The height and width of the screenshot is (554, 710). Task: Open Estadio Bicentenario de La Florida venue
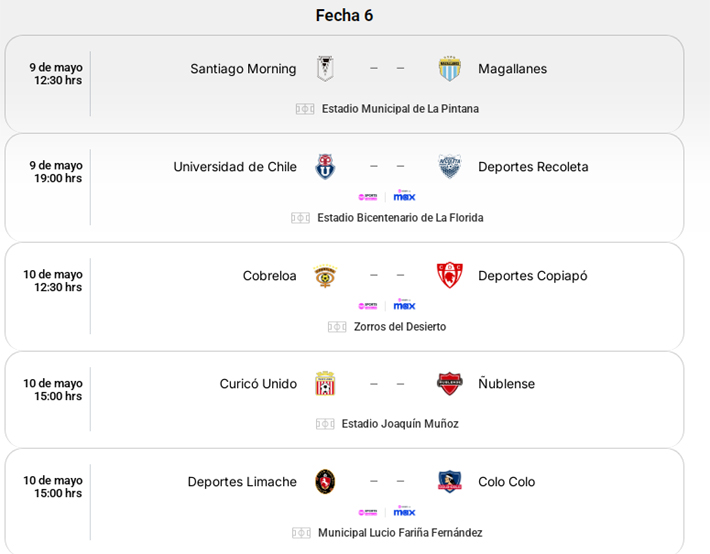pyautogui.click(x=399, y=218)
